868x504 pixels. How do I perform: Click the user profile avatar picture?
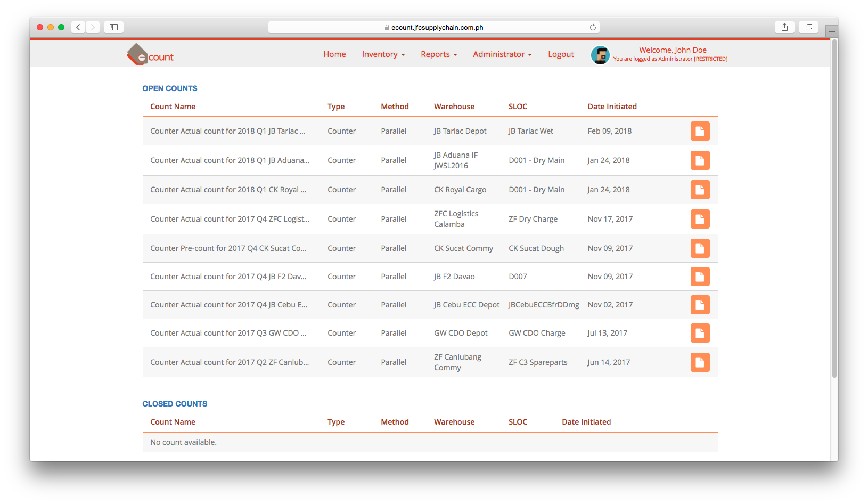(x=601, y=55)
